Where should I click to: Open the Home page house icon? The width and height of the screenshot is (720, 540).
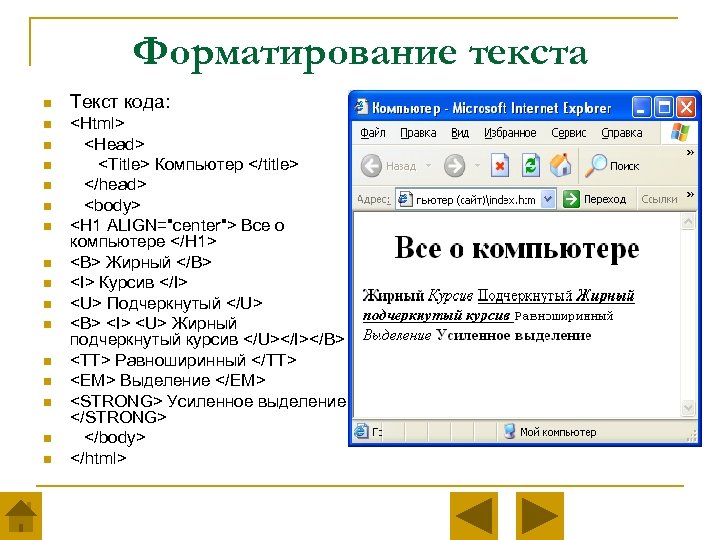tap(561, 165)
